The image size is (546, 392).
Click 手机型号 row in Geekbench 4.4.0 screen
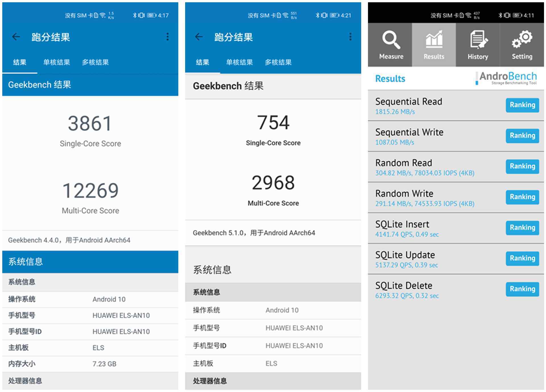pyautogui.click(x=90, y=315)
